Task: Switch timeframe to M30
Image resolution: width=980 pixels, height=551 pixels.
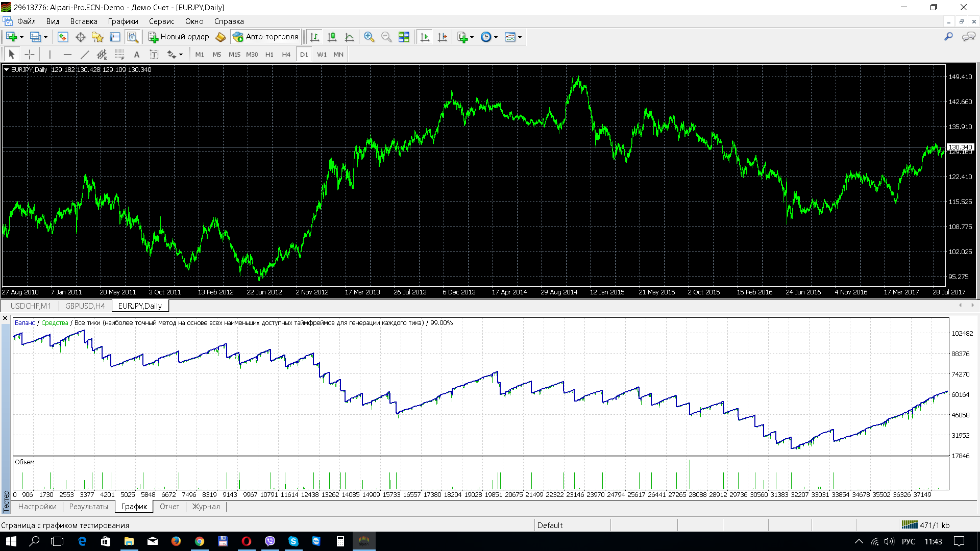Action: [x=252, y=55]
